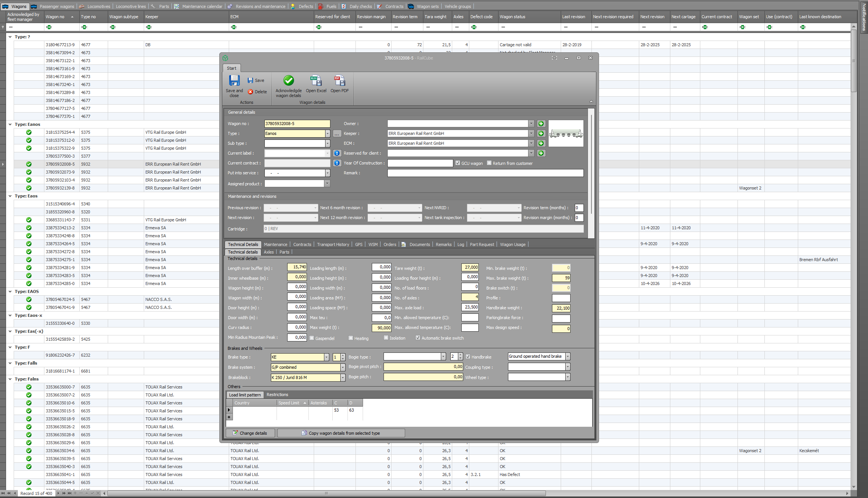868x498 pixels.
Task: Click the Remark input field
Action: 485,173
